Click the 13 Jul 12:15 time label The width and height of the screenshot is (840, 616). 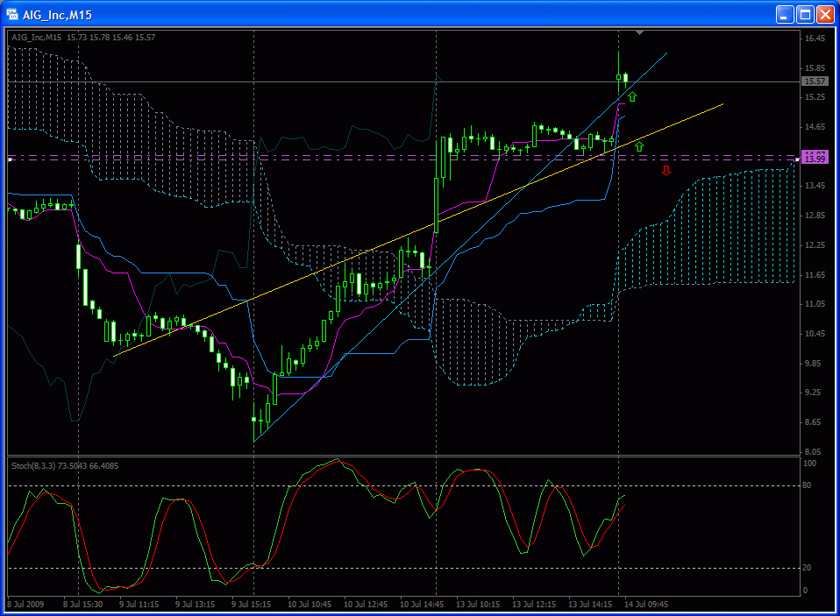click(534, 605)
